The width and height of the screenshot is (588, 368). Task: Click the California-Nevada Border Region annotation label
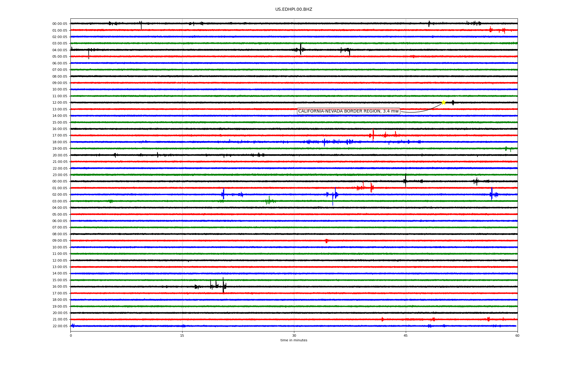pyautogui.click(x=348, y=111)
